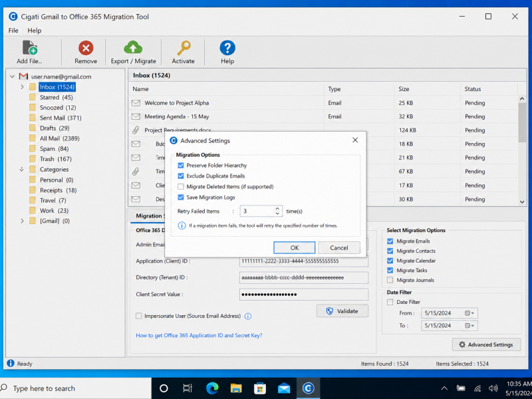Select the Sent Mail (371) folder
The width and height of the screenshot is (532, 399).
pos(61,118)
